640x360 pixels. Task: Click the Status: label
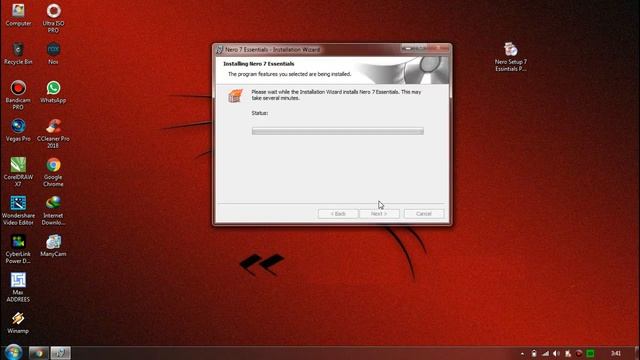[x=260, y=113]
